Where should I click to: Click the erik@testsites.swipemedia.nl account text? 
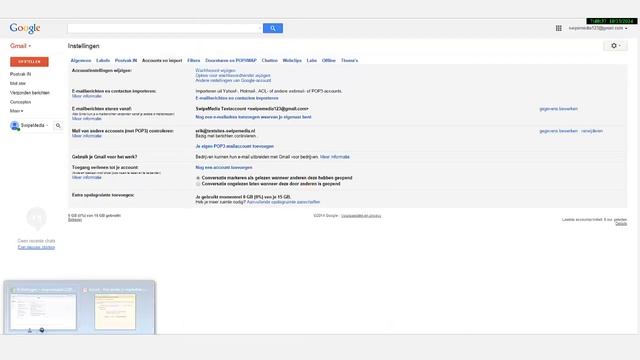225,131
